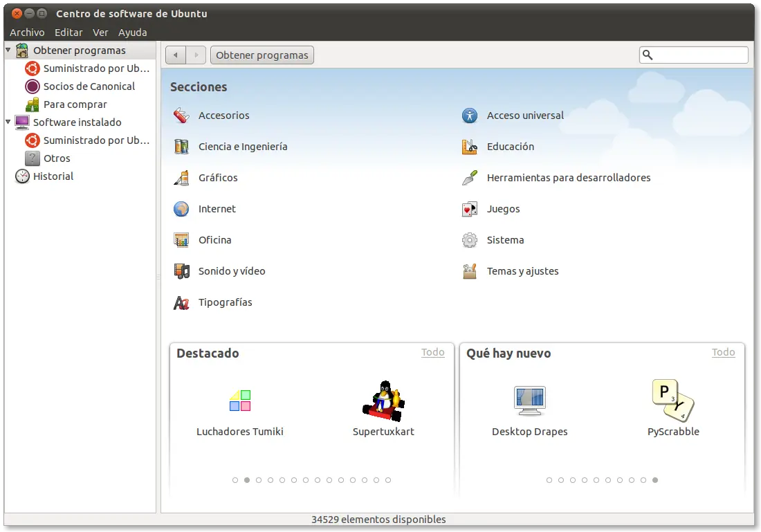
Task: Select third page dot in Destacado carousel
Action: point(259,480)
